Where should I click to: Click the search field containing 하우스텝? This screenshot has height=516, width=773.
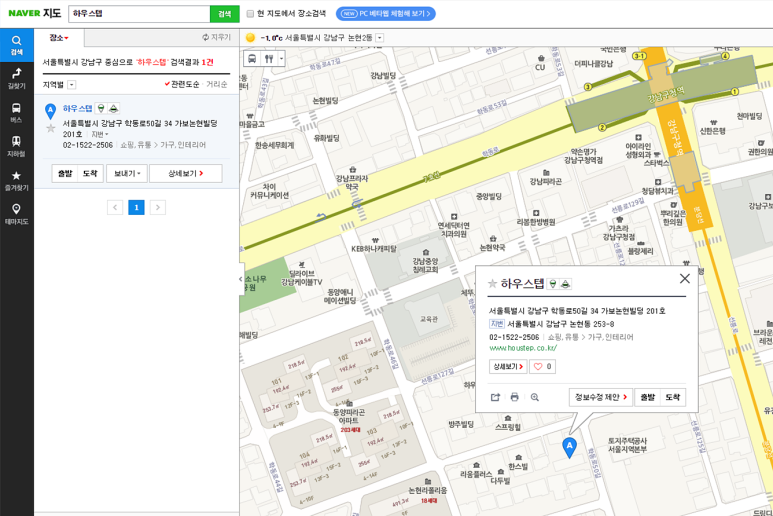pyautogui.click(x=139, y=14)
